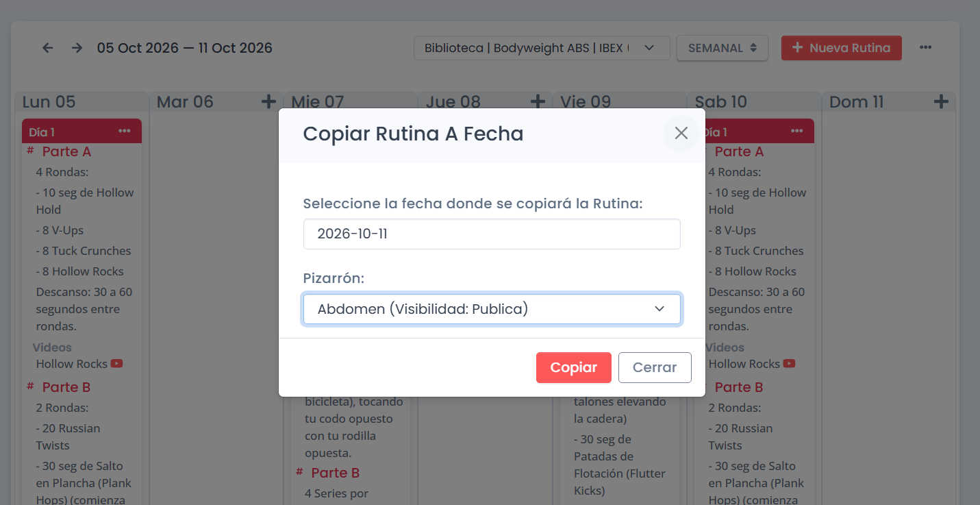Select Parte B heading on Mie 07
The image size is (980, 505).
[336, 473]
